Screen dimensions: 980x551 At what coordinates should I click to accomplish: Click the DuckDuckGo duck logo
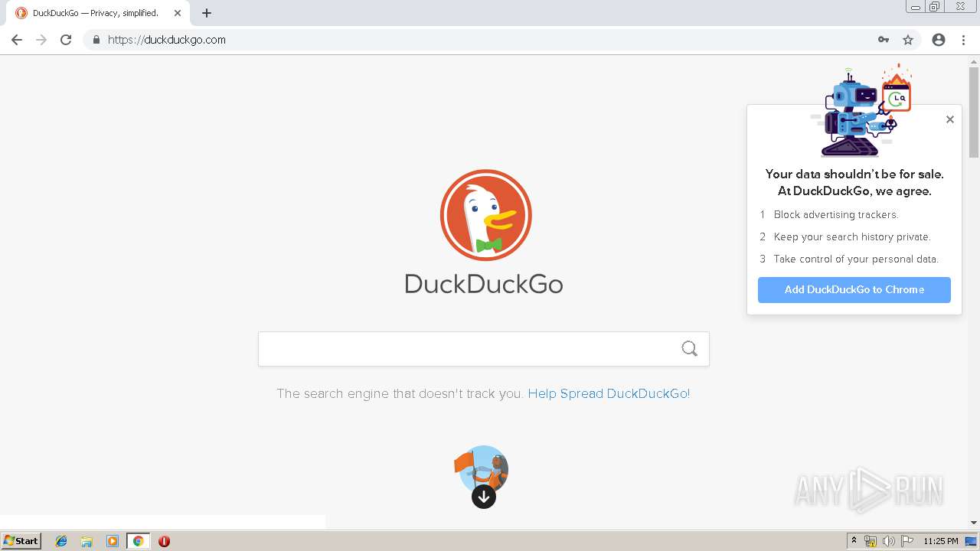point(485,215)
